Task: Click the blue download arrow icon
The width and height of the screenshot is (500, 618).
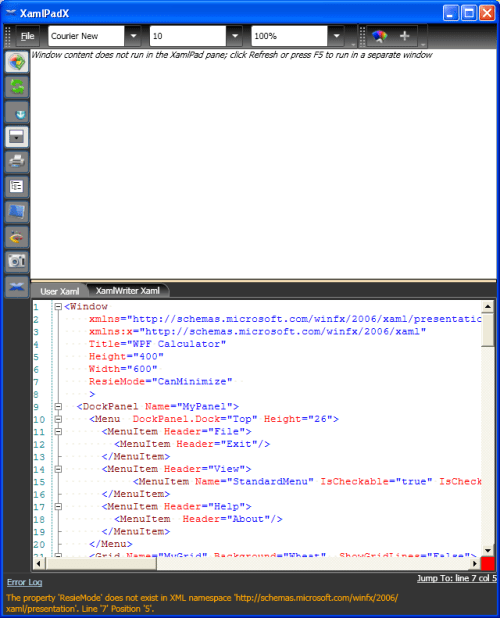Action: tap(17, 112)
